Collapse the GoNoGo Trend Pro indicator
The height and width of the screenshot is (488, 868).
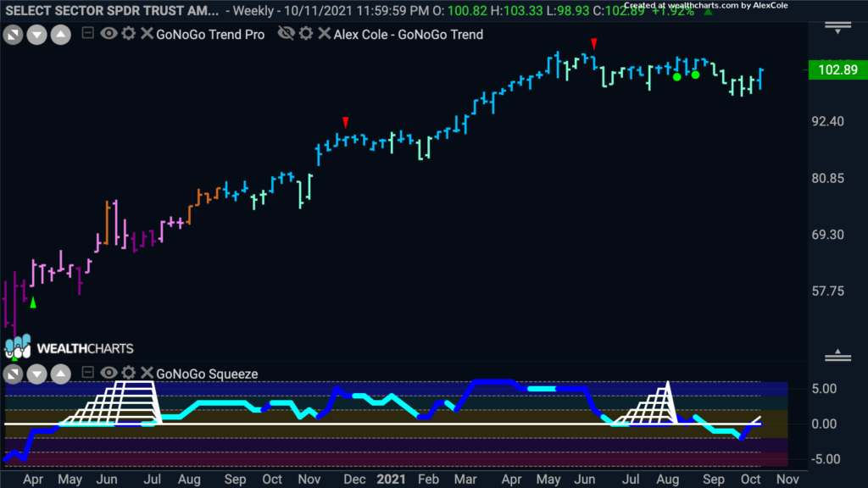(87, 33)
